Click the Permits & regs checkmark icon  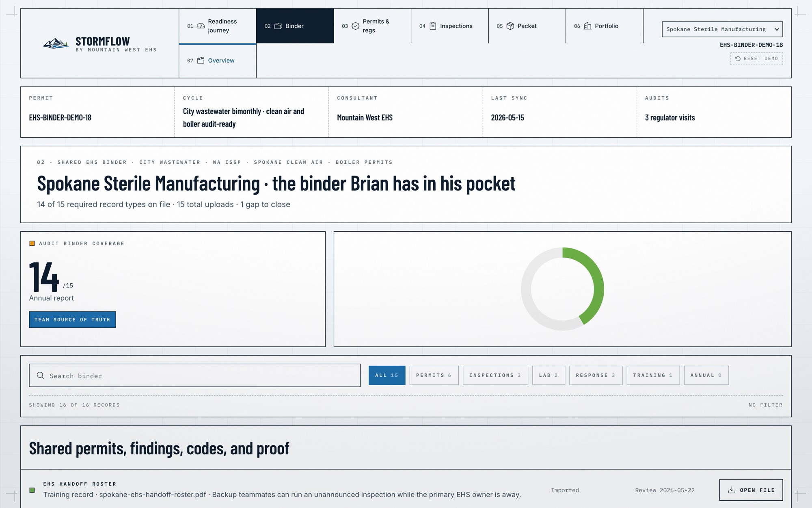coord(356,26)
